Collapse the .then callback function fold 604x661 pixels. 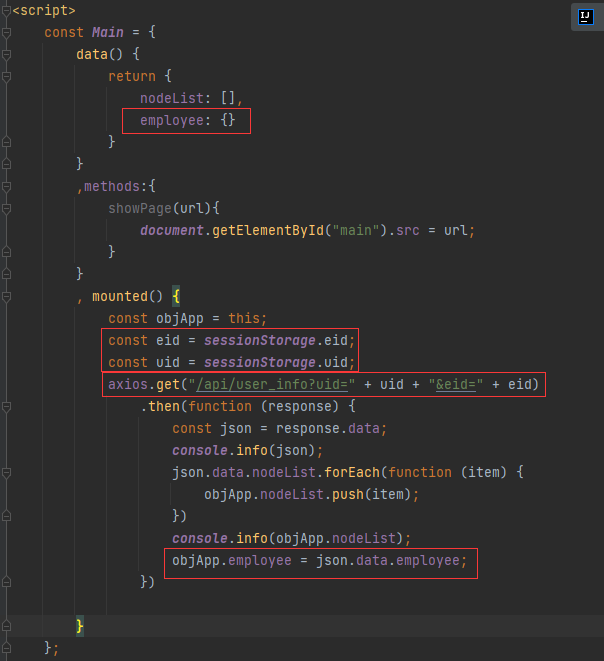[x=6, y=407]
